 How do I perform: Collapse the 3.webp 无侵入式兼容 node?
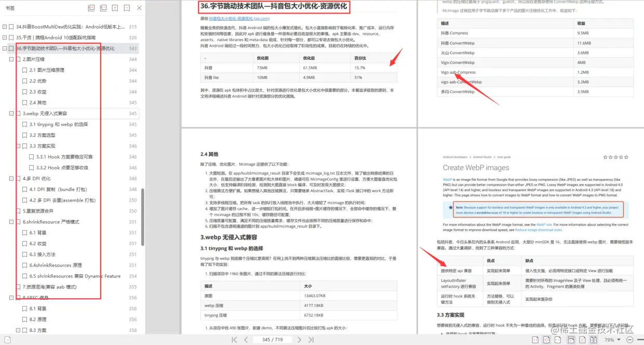pyautogui.click(x=11, y=113)
